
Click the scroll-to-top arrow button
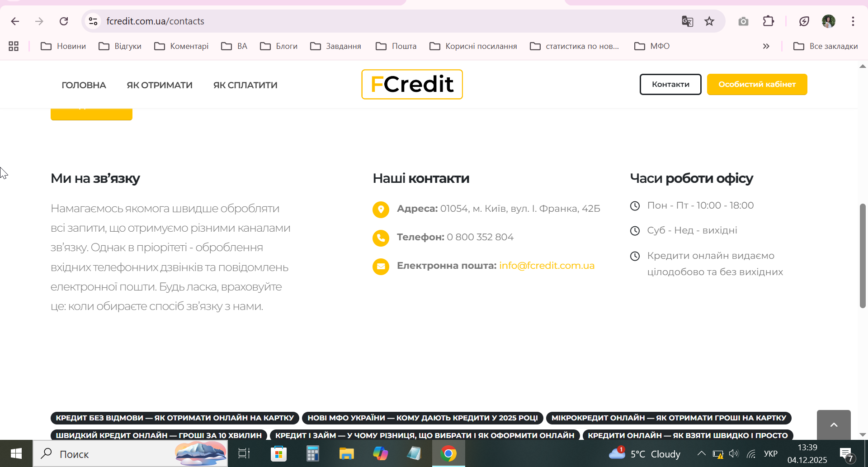(x=834, y=425)
